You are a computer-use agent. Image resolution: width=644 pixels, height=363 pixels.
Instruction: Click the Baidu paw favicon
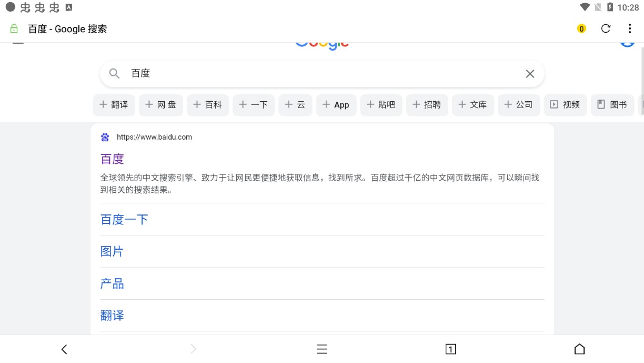pyautogui.click(x=105, y=137)
